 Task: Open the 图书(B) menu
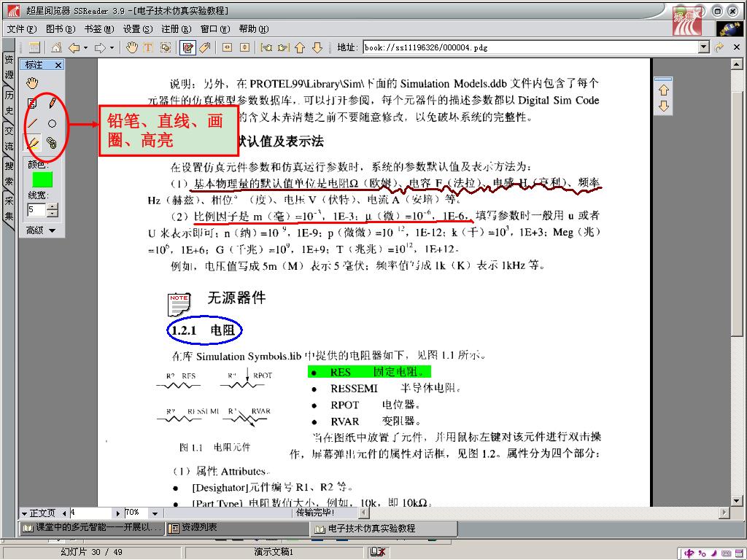[x=61, y=29]
